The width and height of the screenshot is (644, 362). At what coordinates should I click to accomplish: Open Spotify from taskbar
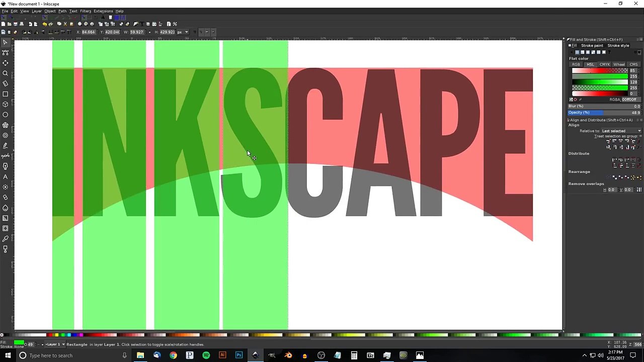point(206,355)
